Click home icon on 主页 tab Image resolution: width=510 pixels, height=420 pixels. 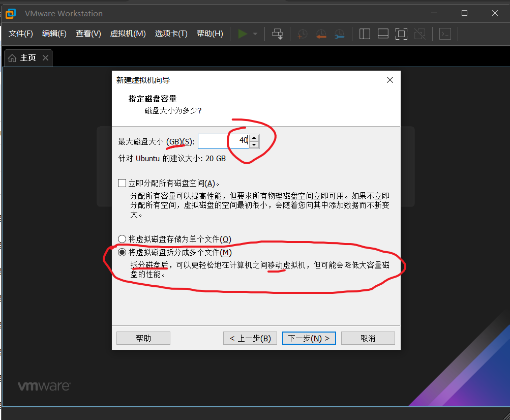pyautogui.click(x=12, y=58)
